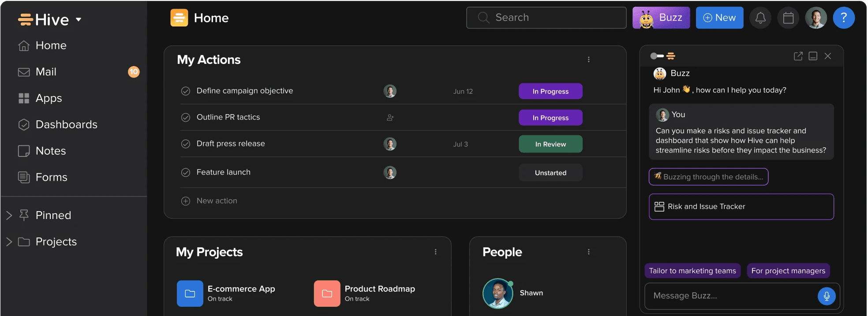The height and width of the screenshot is (316, 868).
Task: Click the New button
Action: 719,18
